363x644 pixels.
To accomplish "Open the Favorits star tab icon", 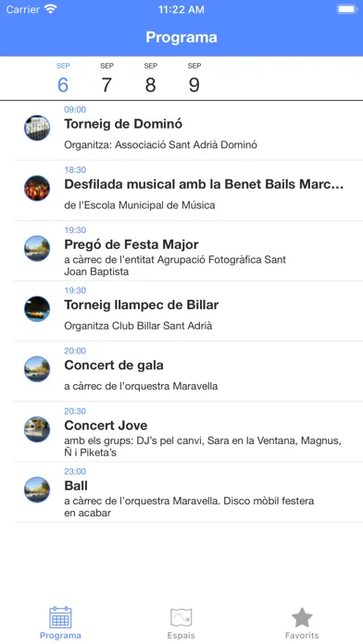I will pyautogui.click(x=302, y=617).
